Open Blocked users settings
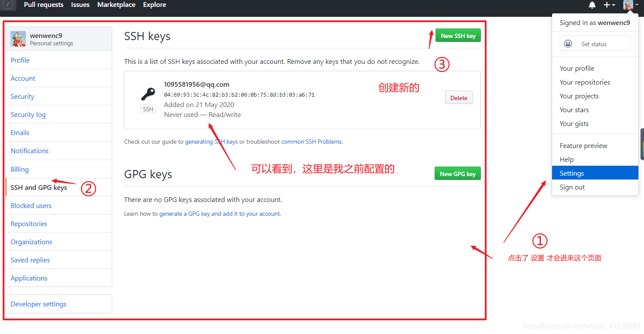The width and height of the screenshot is (644, 334). (59, 205)
